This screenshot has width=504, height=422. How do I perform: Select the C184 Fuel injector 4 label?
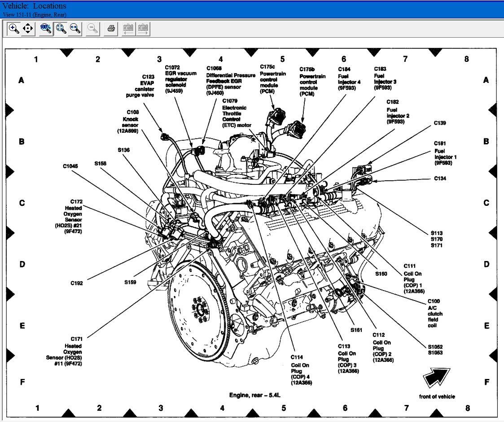point(349,78)
